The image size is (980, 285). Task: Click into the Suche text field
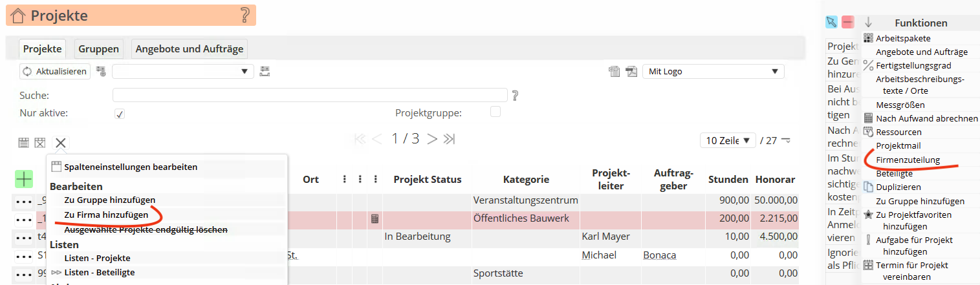pos(310,96)
